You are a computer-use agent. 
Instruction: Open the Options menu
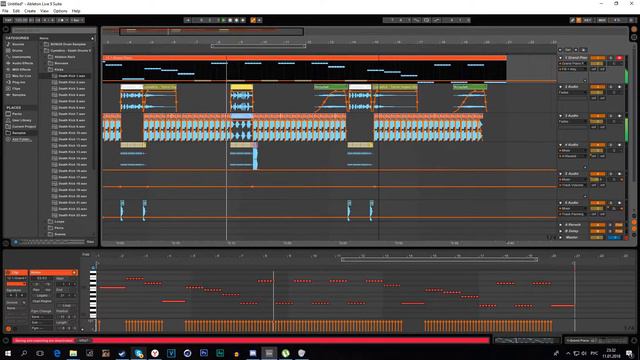60,11
